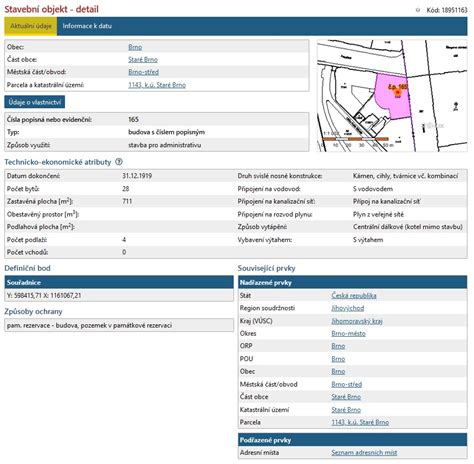This screenshot has width=474, height=464.
Task: Open Brno-střed link under Nadřazené prvky
Action: coord(347,384)
